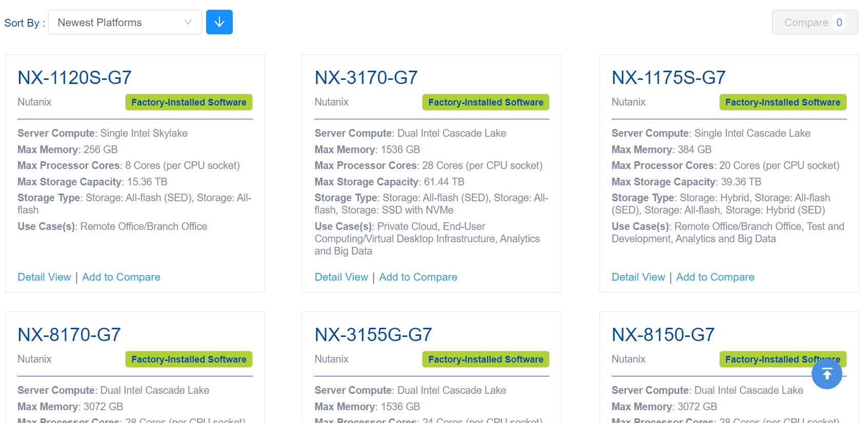Screen dimensions: 868x423
Task: Select 'Max Memory: 1536 GB' in NX-3155G-G7 card
Action: (367, 407)
